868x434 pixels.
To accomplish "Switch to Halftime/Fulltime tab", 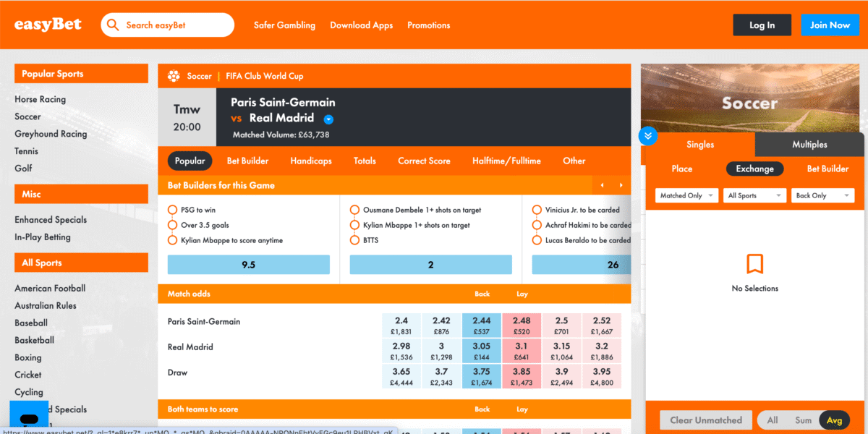I will coord(506,161).
